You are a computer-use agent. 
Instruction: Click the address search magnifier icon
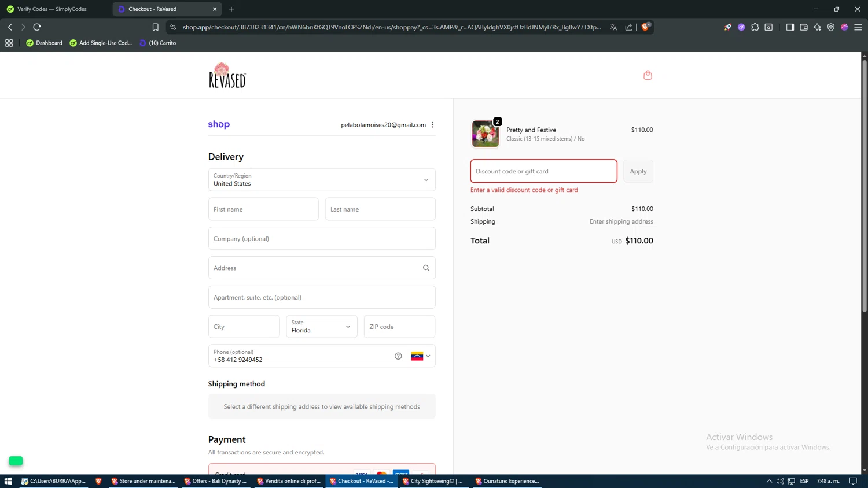(x=426, y=268)
